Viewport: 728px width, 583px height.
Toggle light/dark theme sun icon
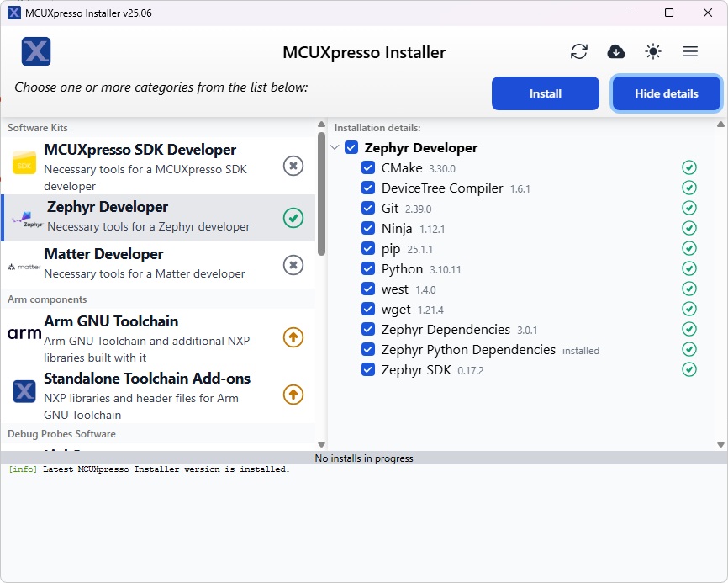(653, 51)
